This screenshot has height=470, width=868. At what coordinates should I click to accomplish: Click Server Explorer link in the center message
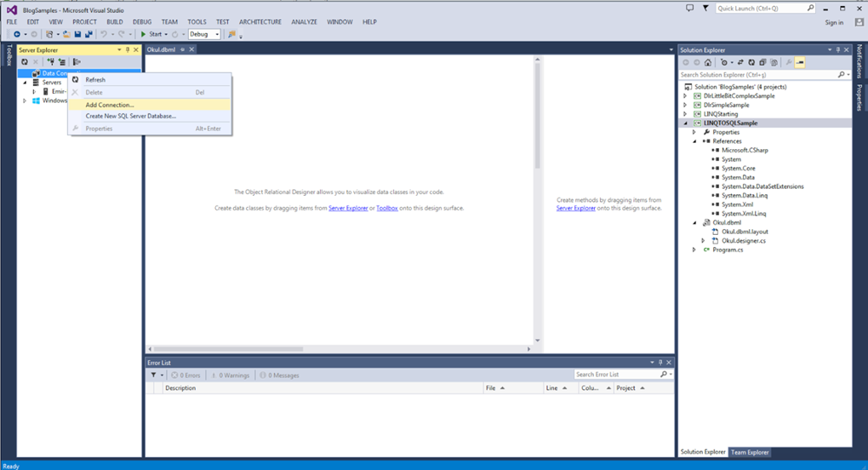pos(348,208)
